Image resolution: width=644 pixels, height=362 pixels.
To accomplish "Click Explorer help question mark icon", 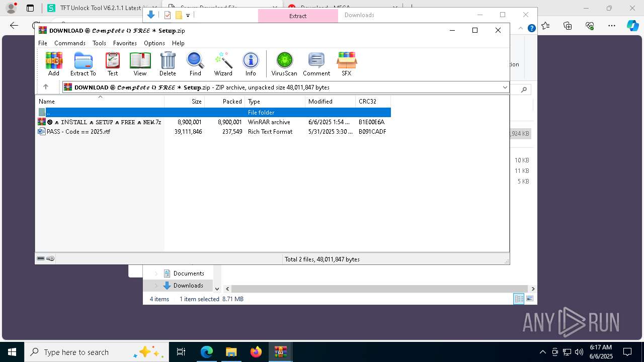I will (531, 28).
